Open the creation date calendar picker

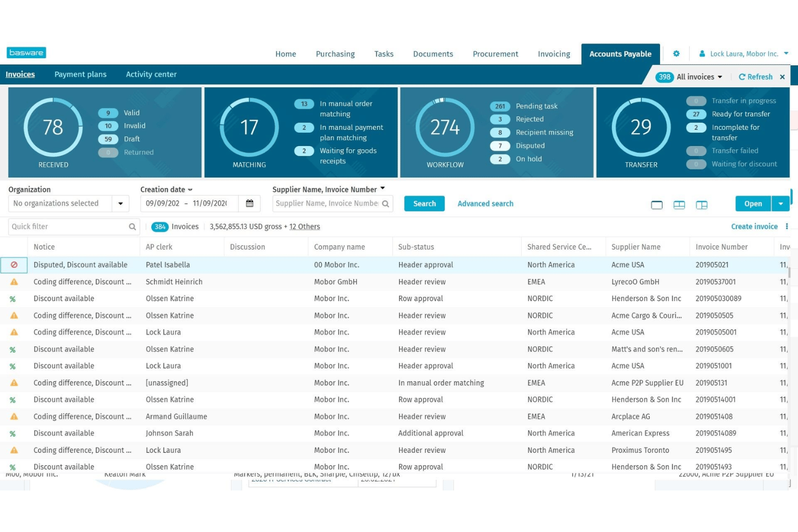(250, 203)
